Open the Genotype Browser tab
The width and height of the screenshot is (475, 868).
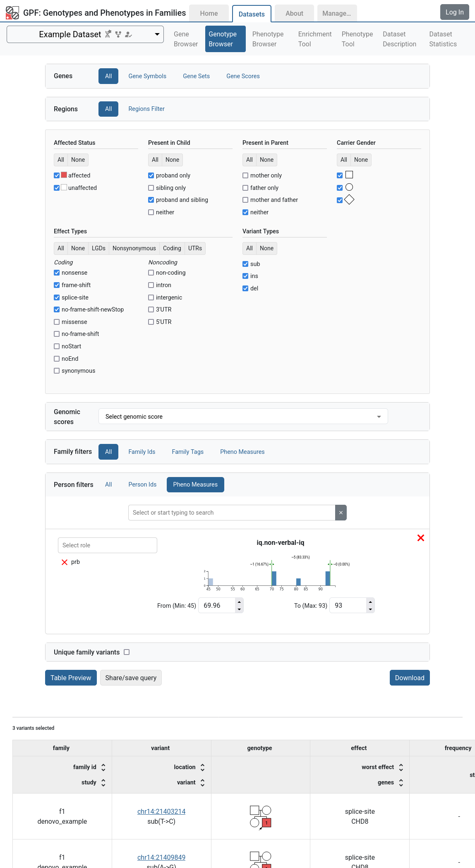(226, 39)
